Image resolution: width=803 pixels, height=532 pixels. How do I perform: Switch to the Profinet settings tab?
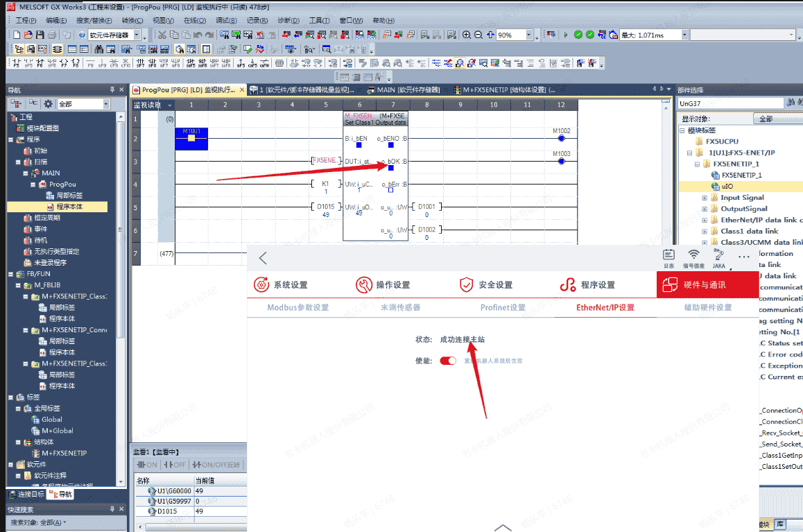coord(503,307)
